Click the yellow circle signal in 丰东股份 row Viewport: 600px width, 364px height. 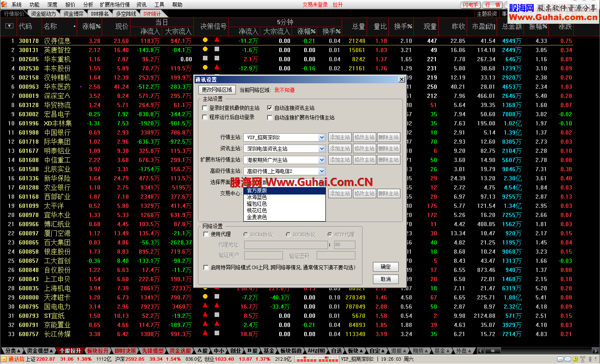[205, 67]
